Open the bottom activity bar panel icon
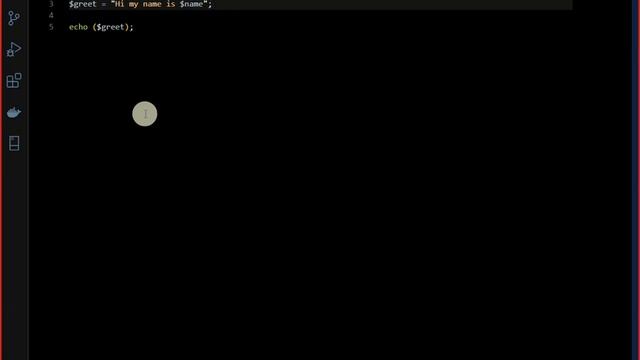 click(x=14, y=143)
